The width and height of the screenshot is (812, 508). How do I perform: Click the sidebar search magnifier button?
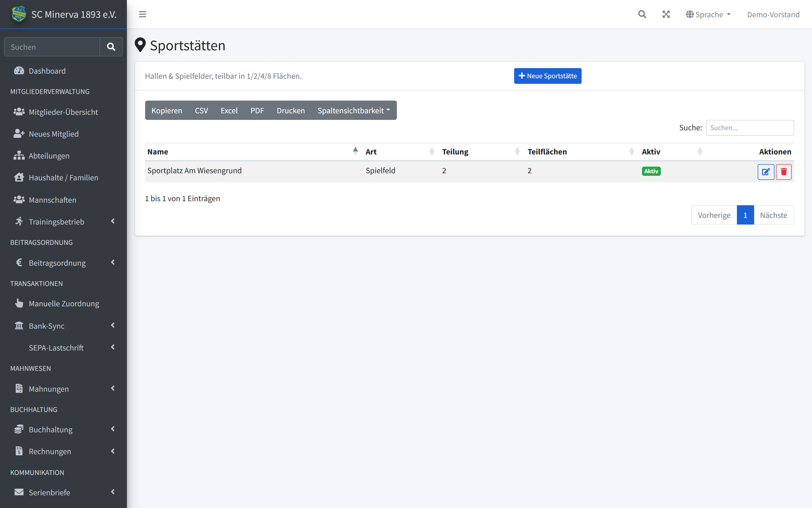pos(111,47)
